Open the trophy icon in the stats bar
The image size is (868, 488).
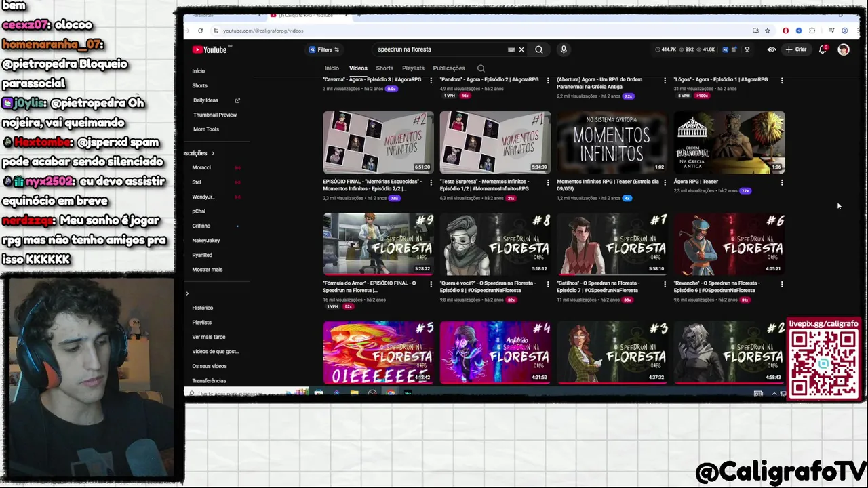click(747, 49)
